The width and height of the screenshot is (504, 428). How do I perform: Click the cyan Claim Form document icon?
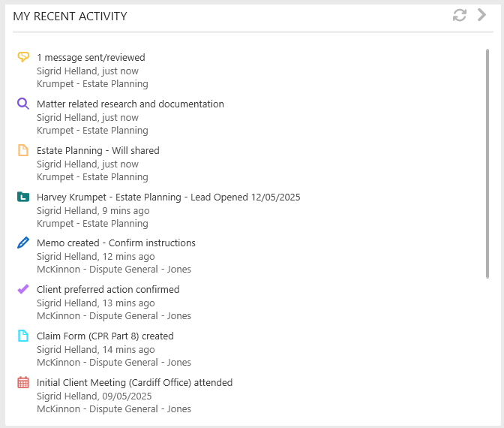(23, 336)
